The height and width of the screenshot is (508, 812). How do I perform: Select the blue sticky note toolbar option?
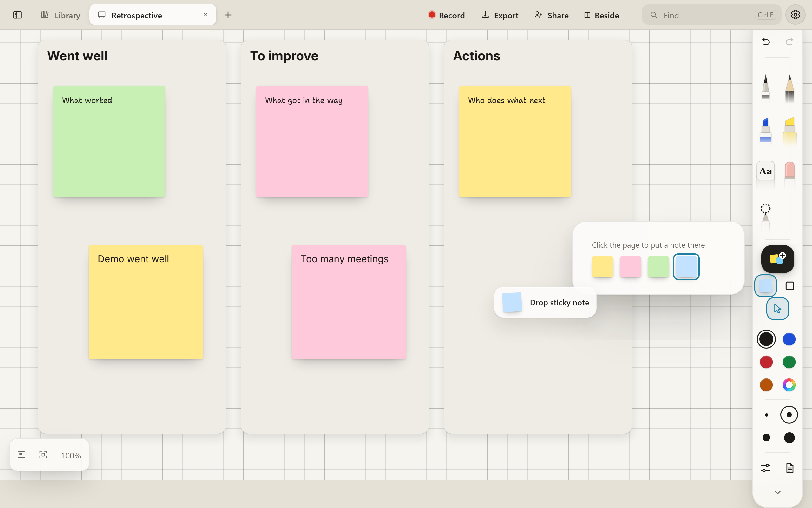[765, 285]
